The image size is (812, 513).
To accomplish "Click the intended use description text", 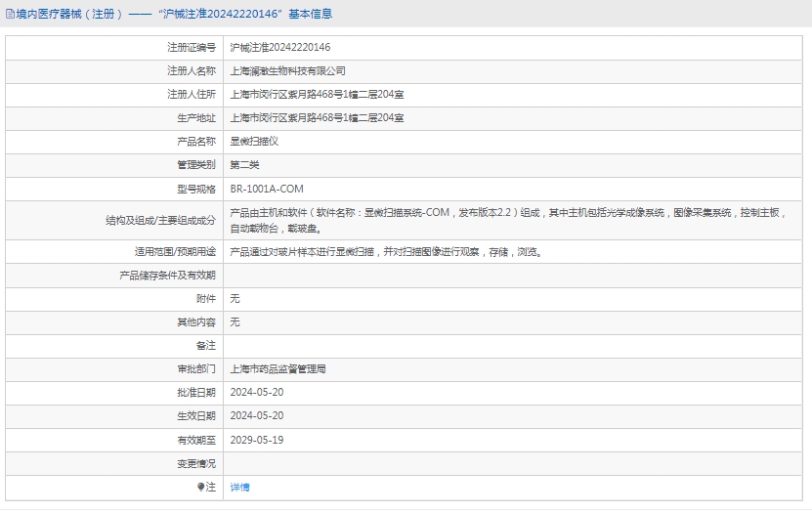I will (x=385, y=251).
